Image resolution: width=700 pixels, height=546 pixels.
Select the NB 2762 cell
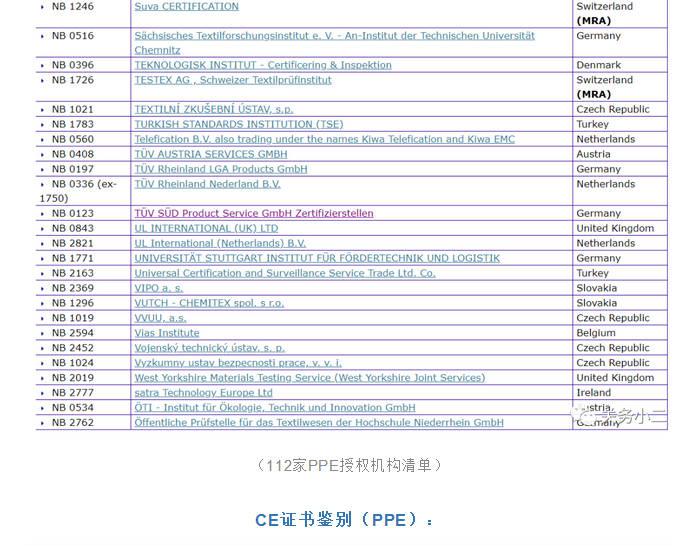coord(83,423)
